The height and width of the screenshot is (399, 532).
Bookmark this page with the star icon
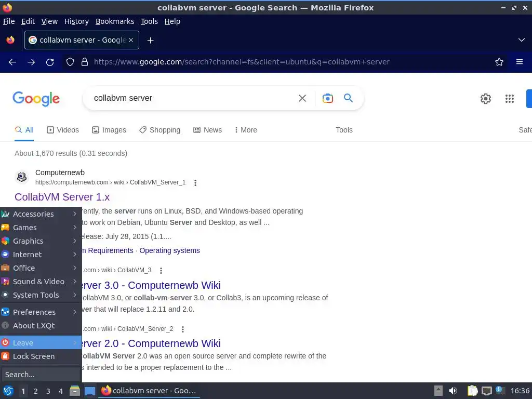499,62
